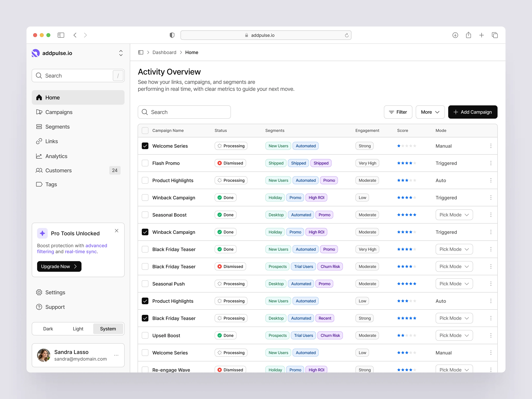Check the select-all checkbox in the table header
Image resolution: width=532 pixels, height=399 pixels.
pyautogui.click(x=145, y=130)
